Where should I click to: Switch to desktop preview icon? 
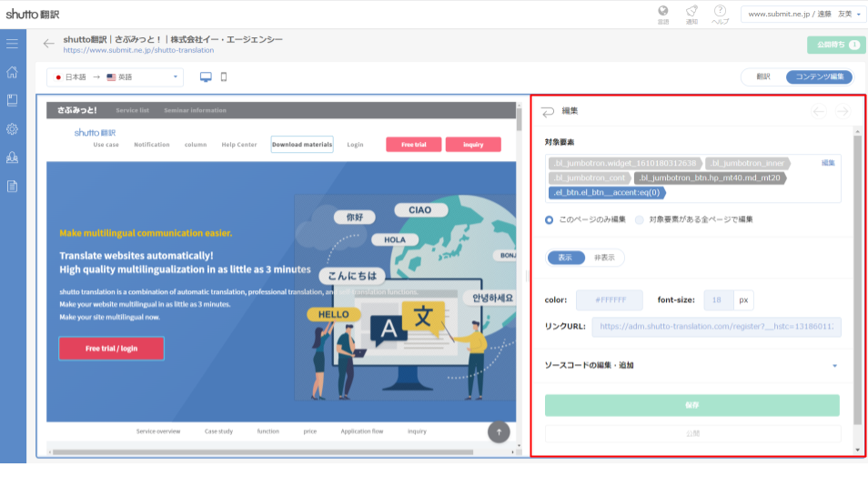(x=206, y=77)
